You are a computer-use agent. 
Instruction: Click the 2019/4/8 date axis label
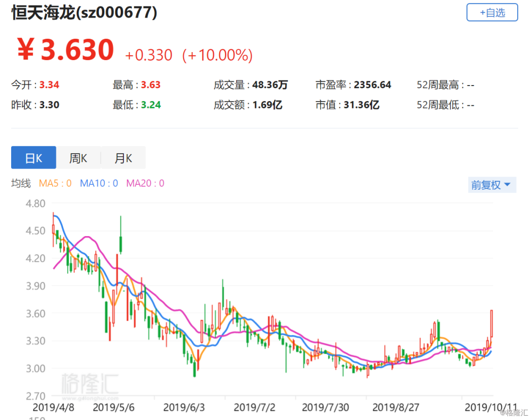click(53, 407)
